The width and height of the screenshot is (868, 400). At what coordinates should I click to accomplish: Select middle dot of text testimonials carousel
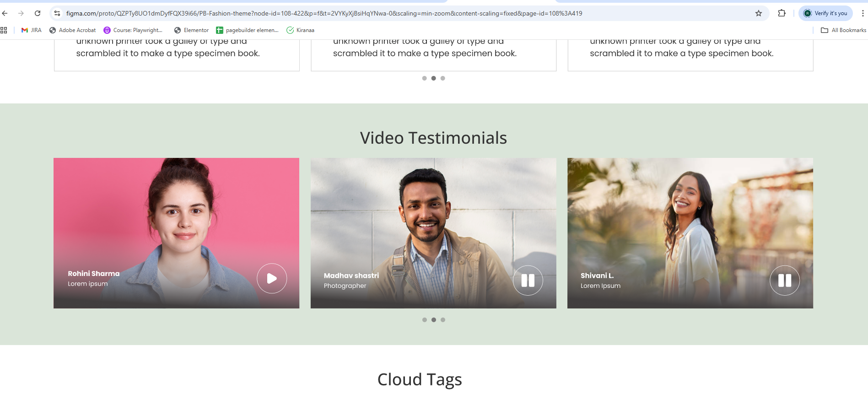[434, 78]
